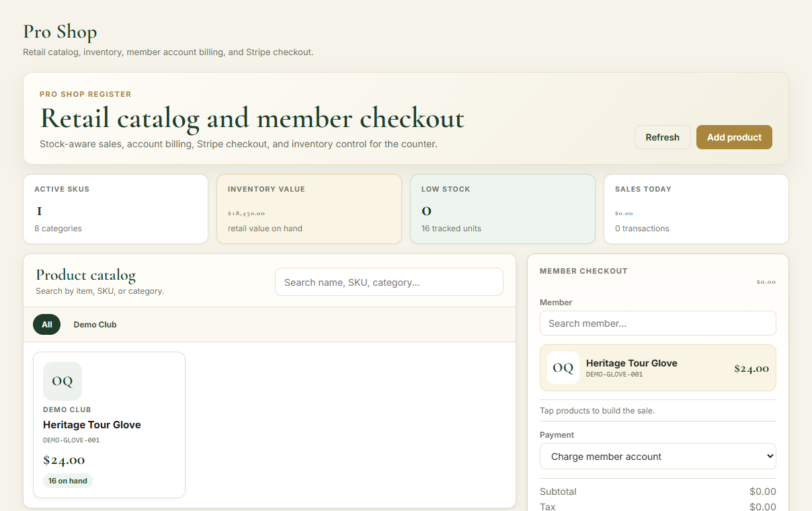This screenshot has height=511, width=812.
Task: Open the Sales Today stat card
Action: 696,209
